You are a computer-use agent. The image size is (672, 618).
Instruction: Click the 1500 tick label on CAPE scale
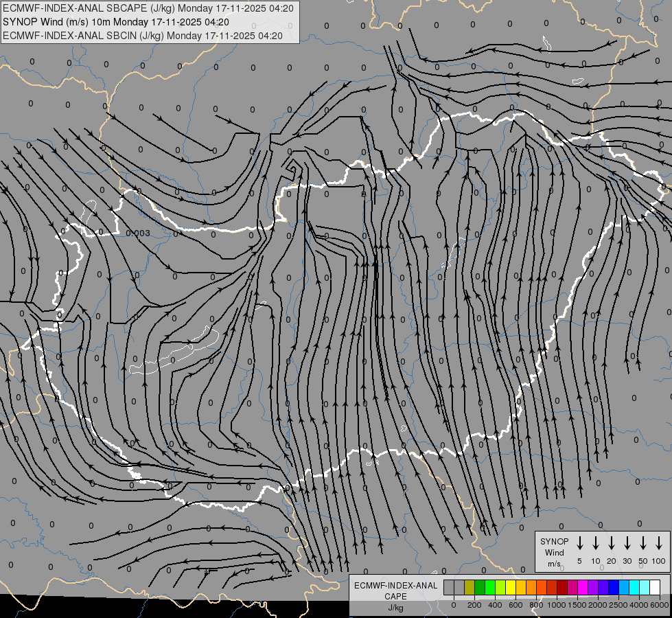[577, 605]
